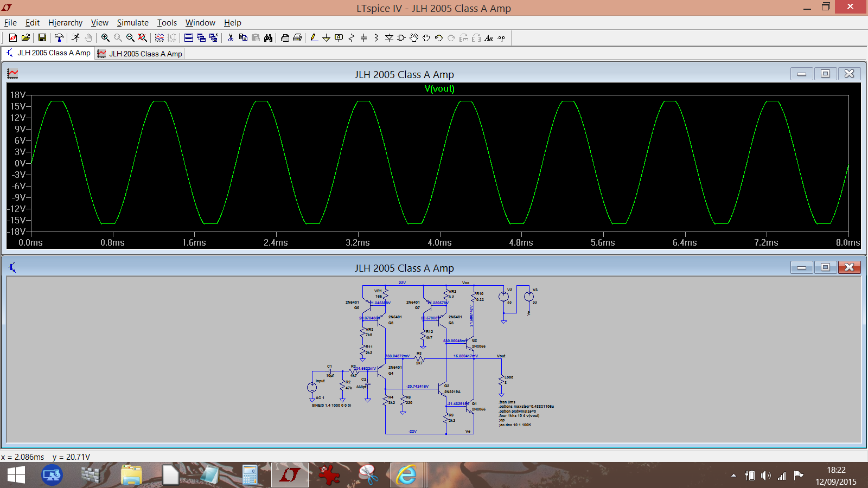Open Internet Explorer from the taskbar
The width and height of the screenshot is (868, 488).
(x=406, y=476)
